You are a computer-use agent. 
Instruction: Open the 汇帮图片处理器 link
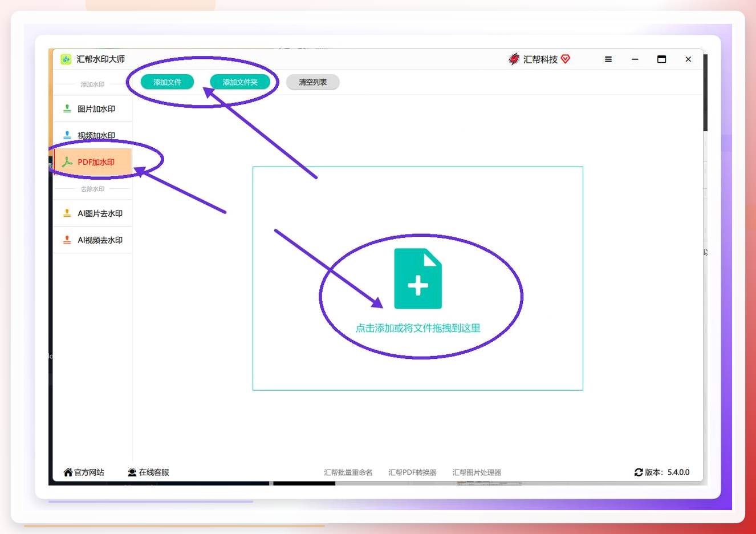tap(477, 472)
